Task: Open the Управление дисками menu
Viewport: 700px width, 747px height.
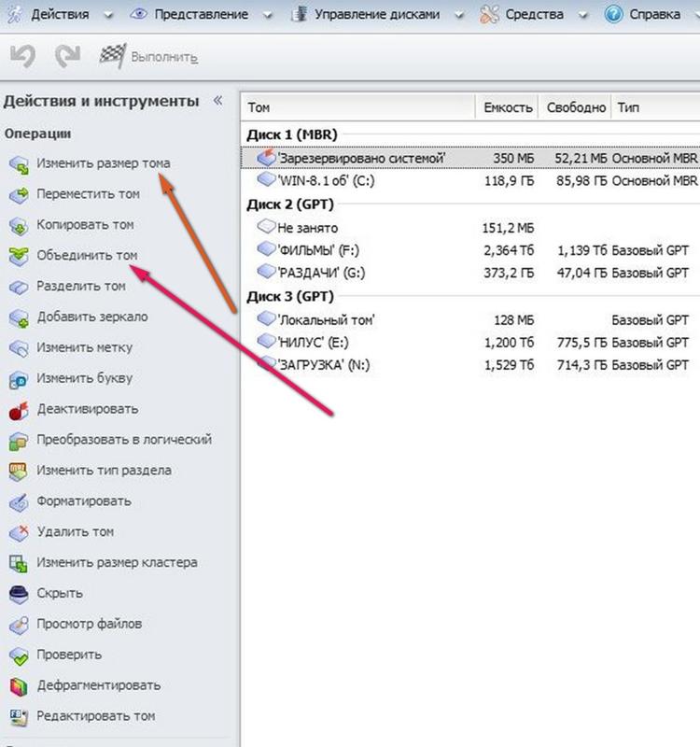Action: 377,14
